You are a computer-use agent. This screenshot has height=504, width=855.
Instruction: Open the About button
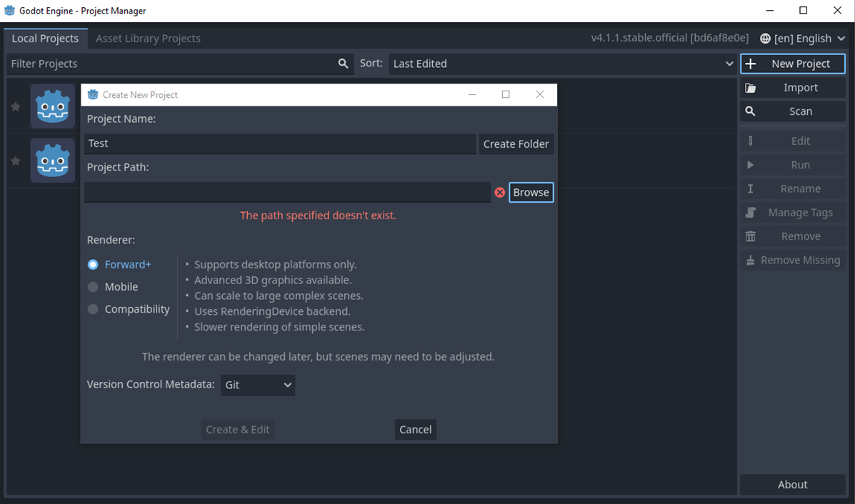[x=793, y=485]
